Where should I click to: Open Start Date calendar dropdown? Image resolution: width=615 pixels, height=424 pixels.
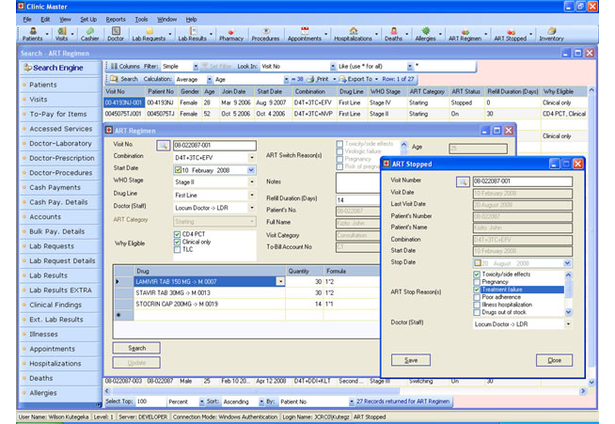click(x=251, y=170)
